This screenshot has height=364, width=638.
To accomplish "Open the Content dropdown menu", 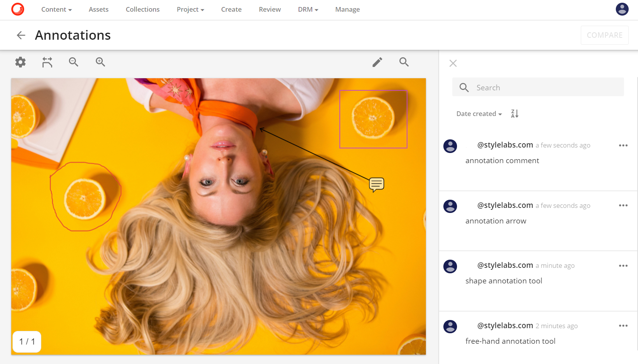I will [x=56, y=9].
